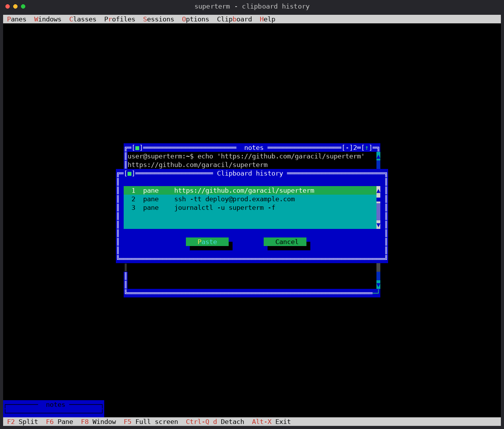504x429 pixels.
Task: Open the Options menu
Action: 196,19
